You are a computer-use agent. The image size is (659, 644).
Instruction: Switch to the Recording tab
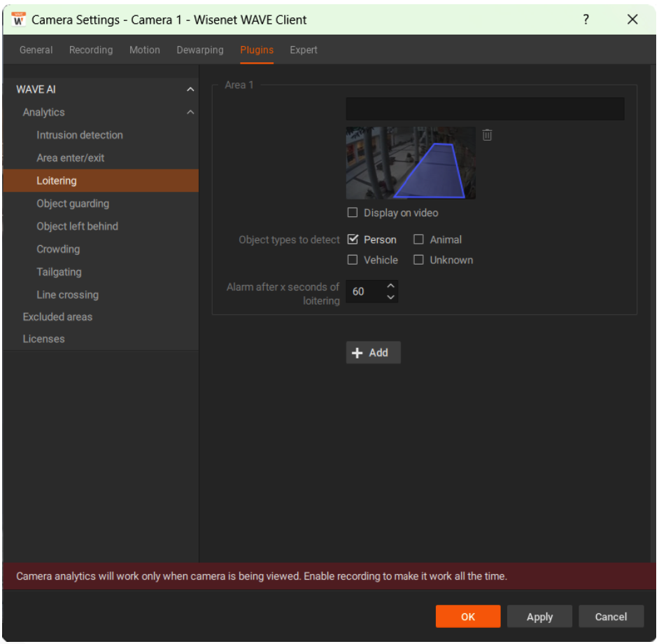point(91,50)
